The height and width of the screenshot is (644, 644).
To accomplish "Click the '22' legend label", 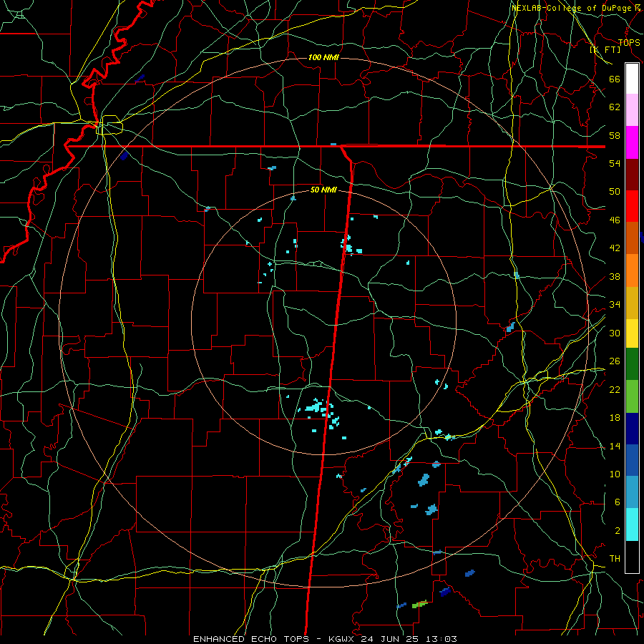I will 615,389.
